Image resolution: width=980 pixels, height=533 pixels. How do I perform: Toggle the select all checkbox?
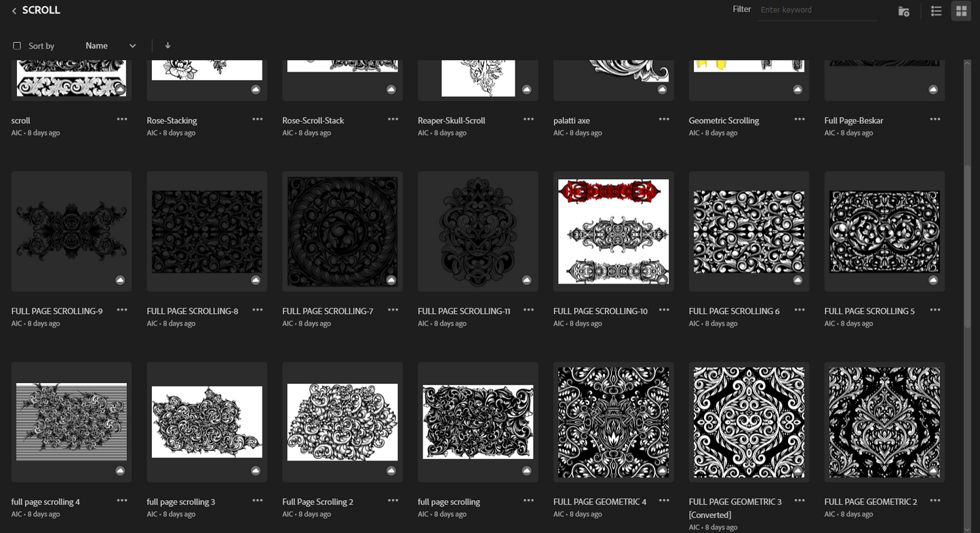pos(17,46)
